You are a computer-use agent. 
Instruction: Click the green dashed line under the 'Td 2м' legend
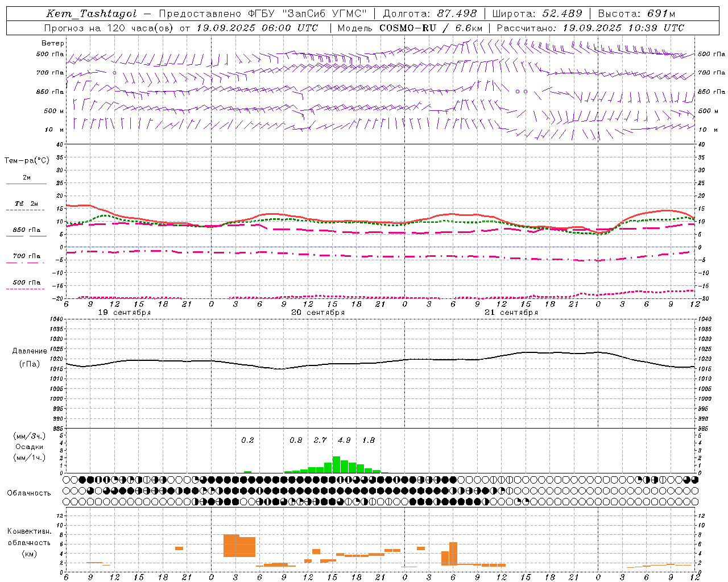[x=26, y=210]
